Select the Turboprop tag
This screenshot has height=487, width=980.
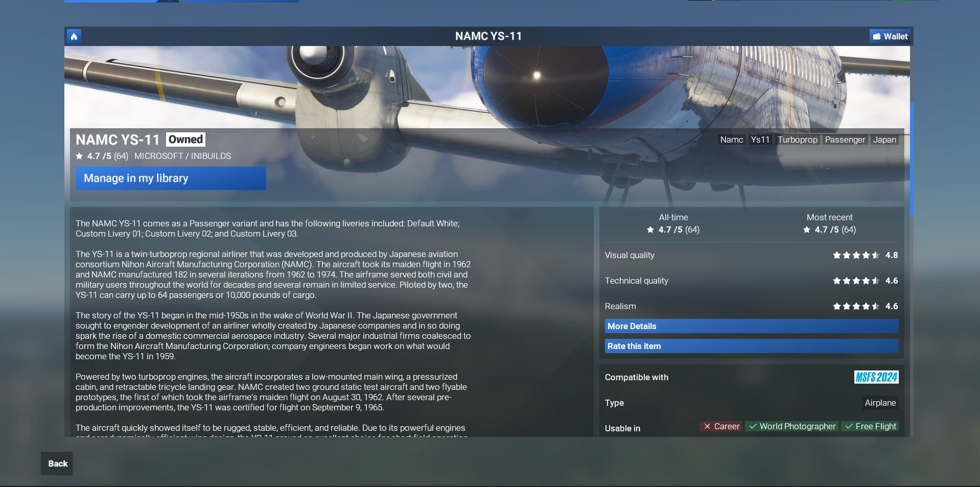coord(798,140)
